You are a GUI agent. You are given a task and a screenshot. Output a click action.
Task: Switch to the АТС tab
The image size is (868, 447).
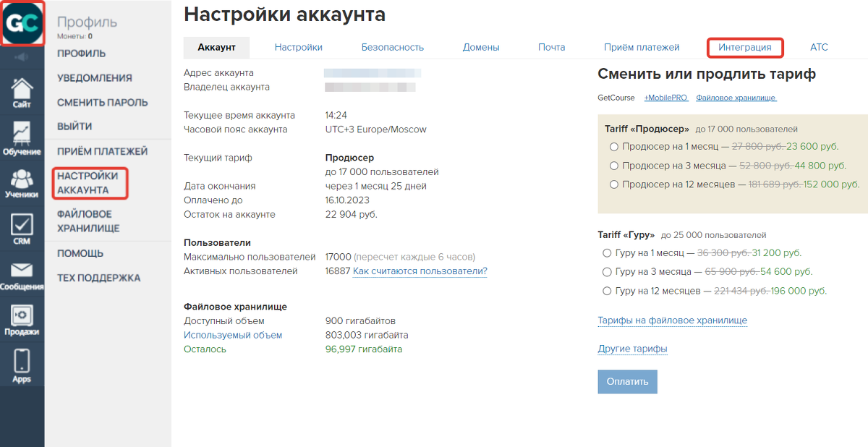point(819,47)
